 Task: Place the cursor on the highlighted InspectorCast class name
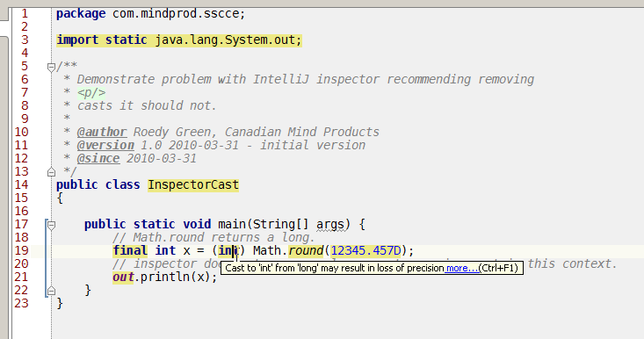tap(193, 184)
